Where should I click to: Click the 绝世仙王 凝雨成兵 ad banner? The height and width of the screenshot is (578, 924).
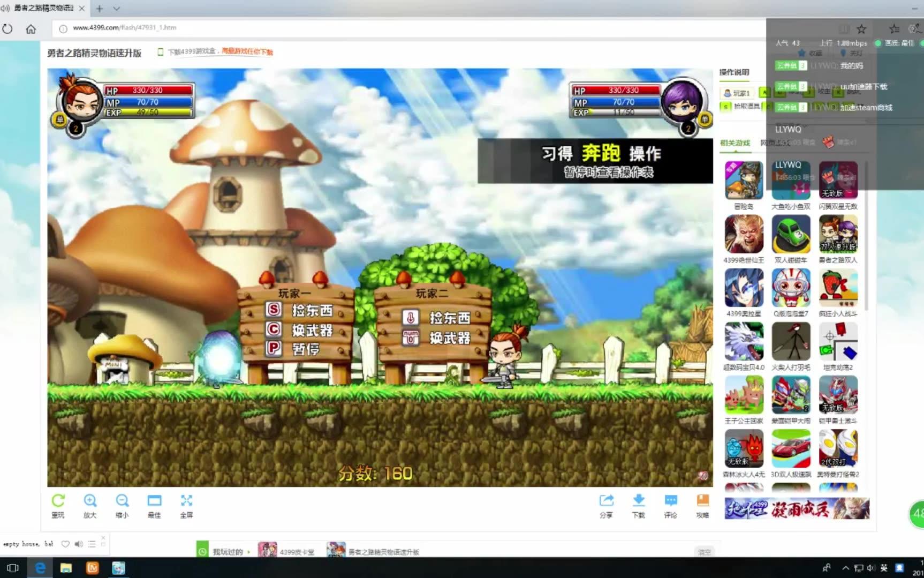797,508
